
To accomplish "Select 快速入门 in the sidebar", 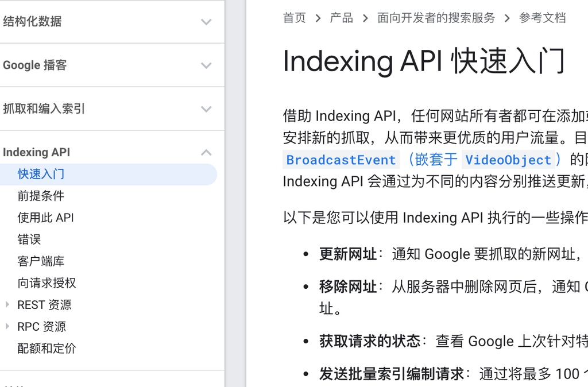I will (x=40, y=174).
